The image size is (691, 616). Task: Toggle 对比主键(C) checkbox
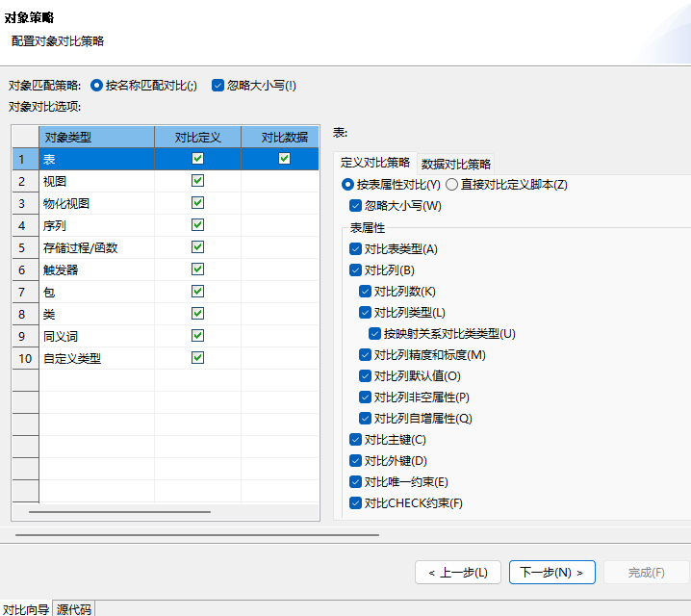(x=355, y=439)
